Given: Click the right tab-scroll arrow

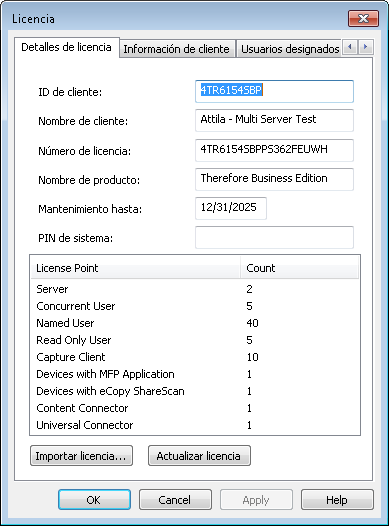Looking at the screenshot, I should coord(366,47).
